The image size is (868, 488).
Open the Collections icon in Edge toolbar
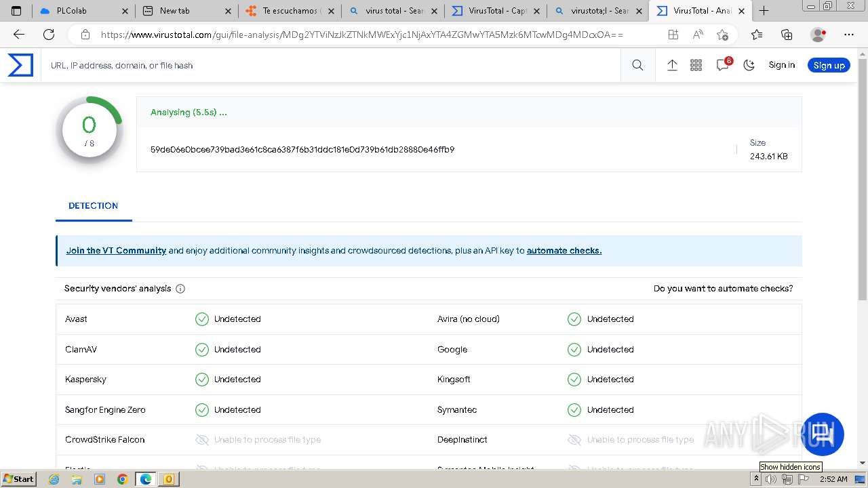point(787,35)
